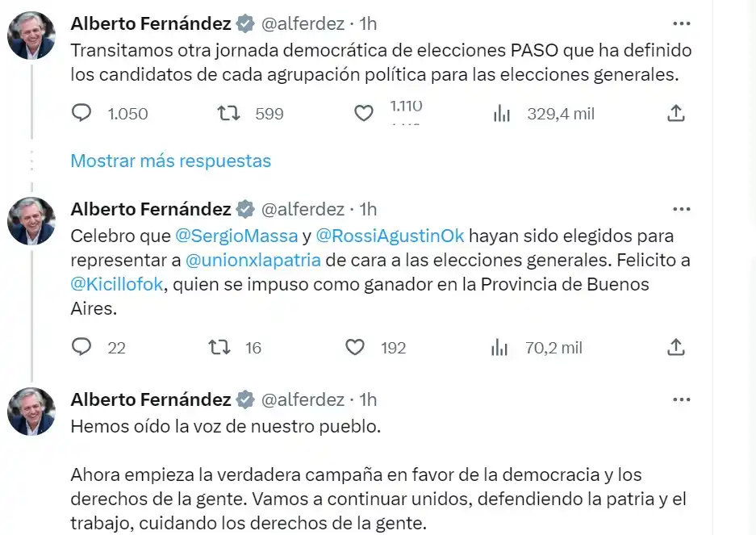Screen dimensions: 756x535
Task: Open the share menu on the first tweet
Action: pyautogui.click(x=676, y=114)
